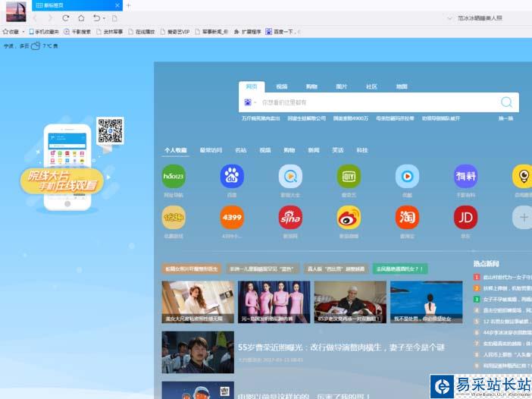Select the 图片 search tab
This screenshot has width=532, height=399.
[341, 86]
